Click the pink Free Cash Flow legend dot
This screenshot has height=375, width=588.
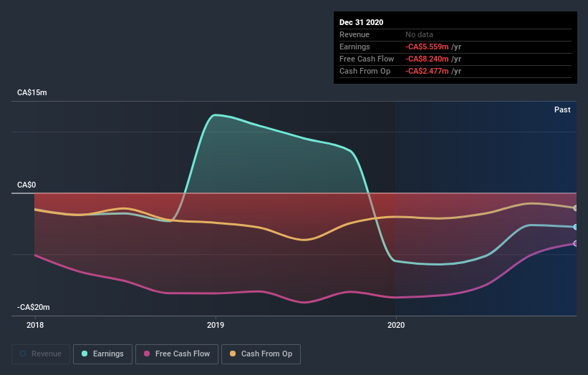click(147, 354)
